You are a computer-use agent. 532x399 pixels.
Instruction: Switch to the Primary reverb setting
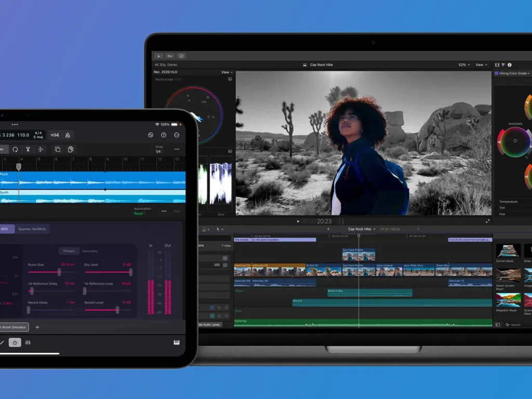click(69, 251)
